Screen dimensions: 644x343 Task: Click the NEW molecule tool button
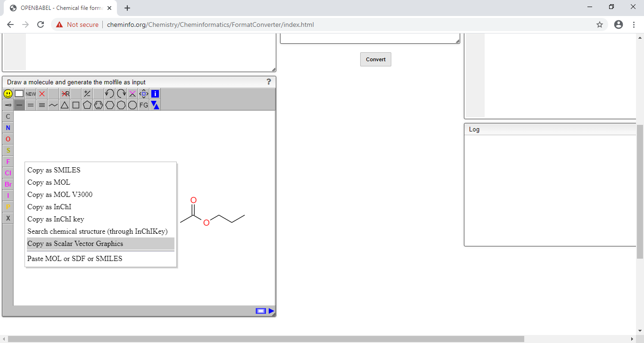point(31,94)
